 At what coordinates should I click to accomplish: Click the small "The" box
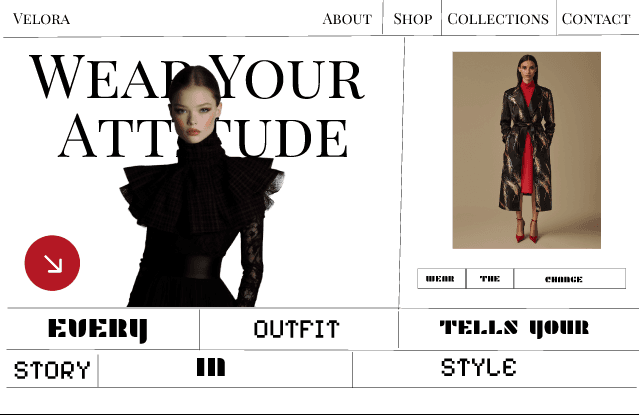pos(489,279)
